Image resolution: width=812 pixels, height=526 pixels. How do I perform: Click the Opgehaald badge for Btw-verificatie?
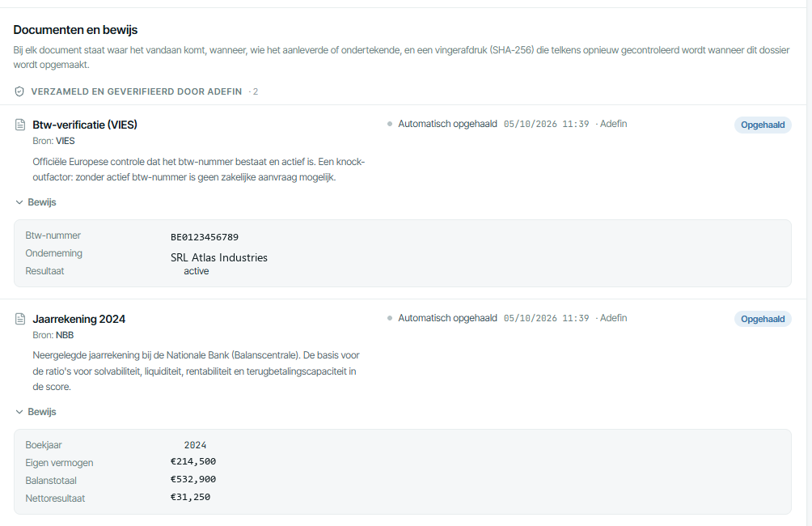pos(763,125)
